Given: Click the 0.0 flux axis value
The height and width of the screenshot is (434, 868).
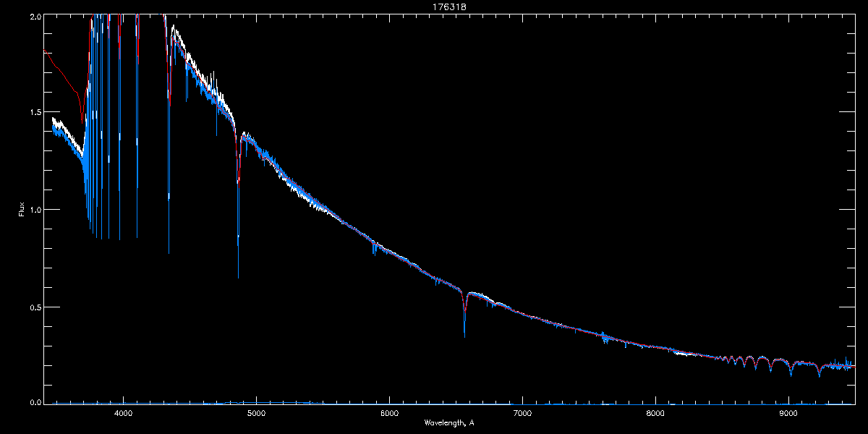Looking at the screenshot, I should (35, 402).
